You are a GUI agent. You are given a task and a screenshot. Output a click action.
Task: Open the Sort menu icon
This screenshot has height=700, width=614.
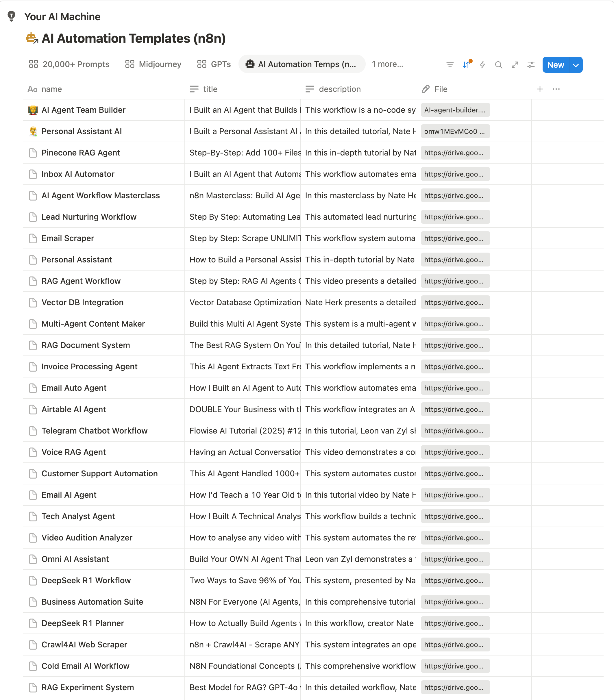coord(466,65)
